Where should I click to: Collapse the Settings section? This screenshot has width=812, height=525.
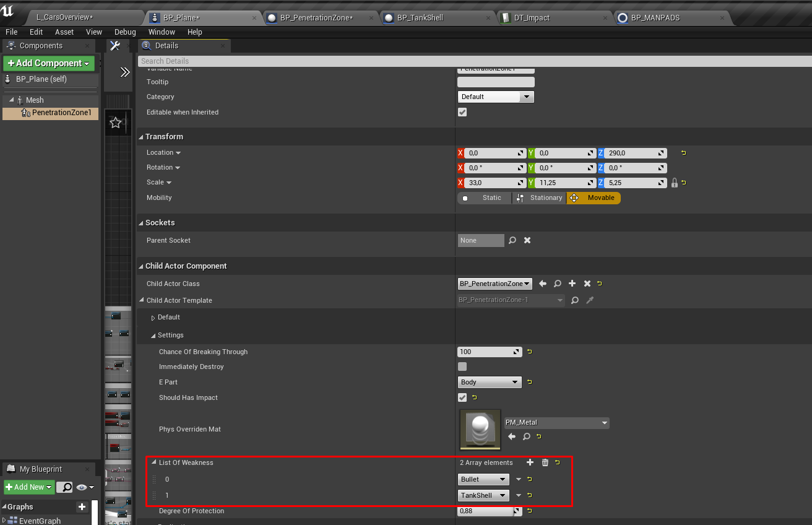click(x=153, y=336)
